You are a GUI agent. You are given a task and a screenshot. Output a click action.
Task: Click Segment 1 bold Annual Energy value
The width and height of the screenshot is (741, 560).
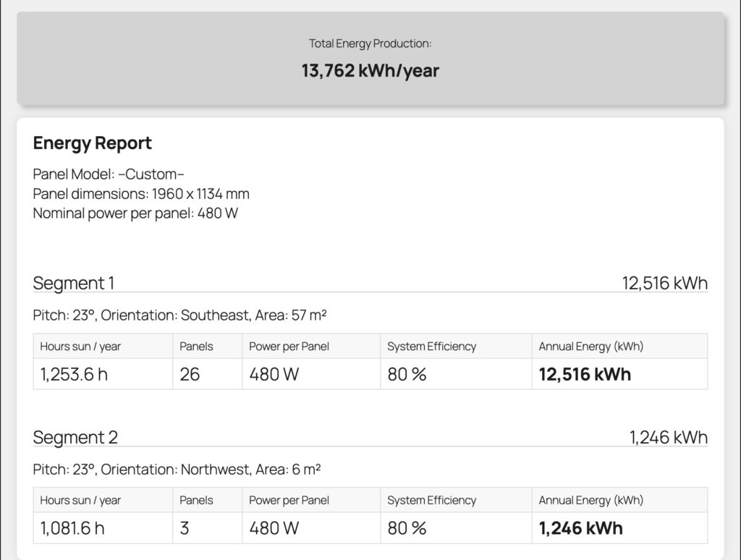[x=585, y=374]
